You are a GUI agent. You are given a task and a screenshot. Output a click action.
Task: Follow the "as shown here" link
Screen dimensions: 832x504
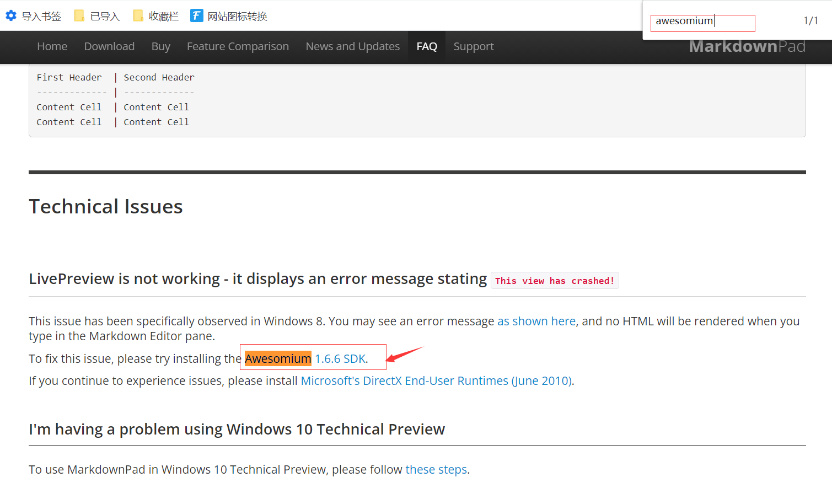pyautogui.click(x=536, y=321)
